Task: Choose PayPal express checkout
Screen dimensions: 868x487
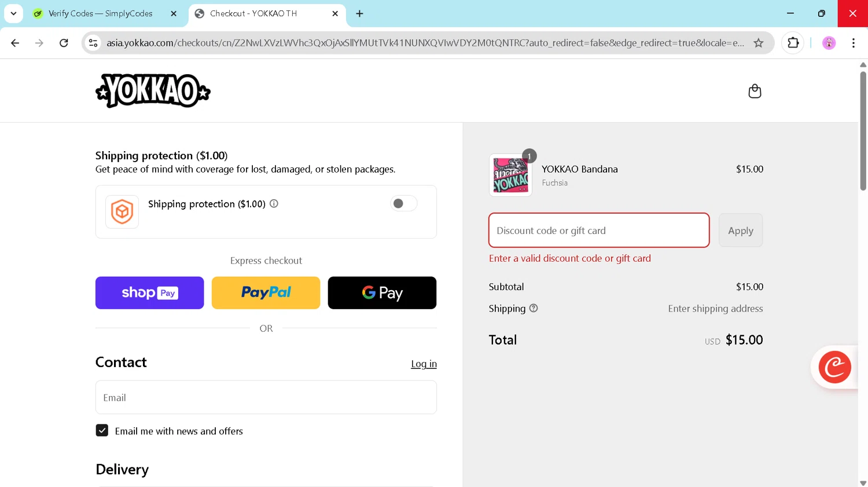Action: coord(266,293)
